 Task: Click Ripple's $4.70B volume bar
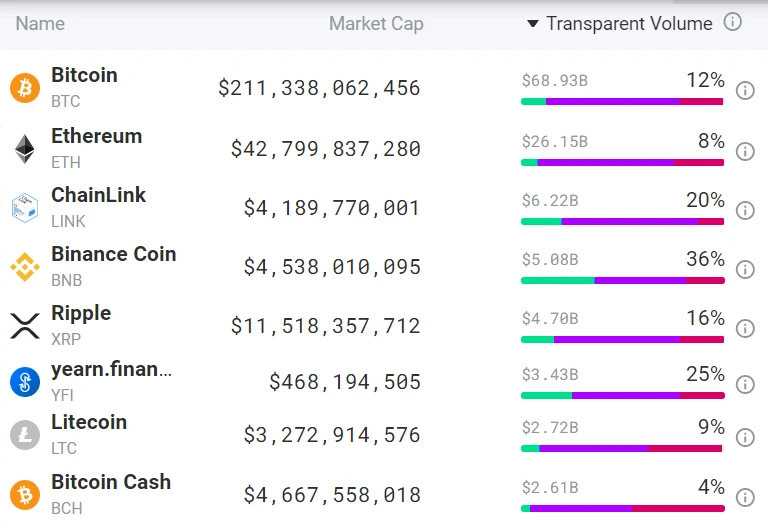click(x=622, y=339)
